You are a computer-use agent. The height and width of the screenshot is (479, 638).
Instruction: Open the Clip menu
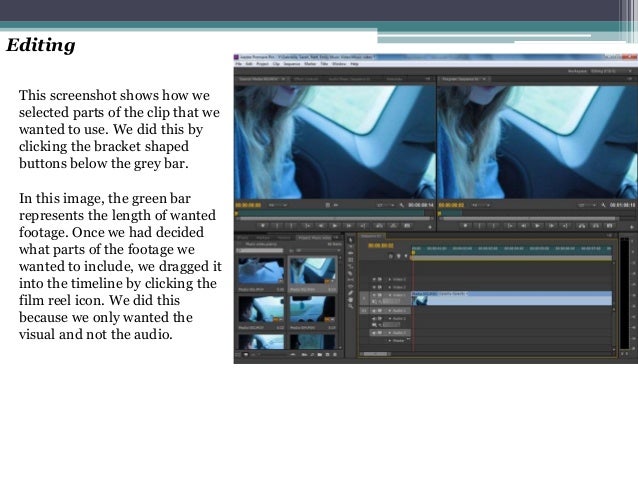tap(277, 64)
